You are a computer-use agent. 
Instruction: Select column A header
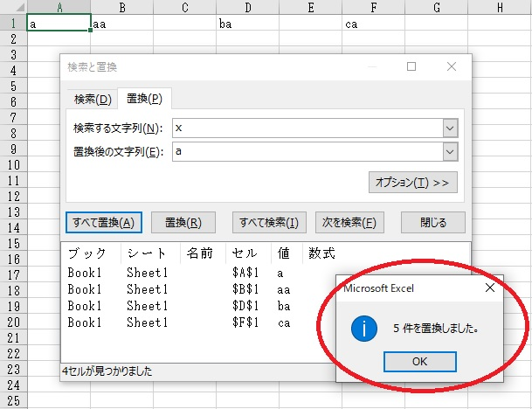tap(59, 7)
